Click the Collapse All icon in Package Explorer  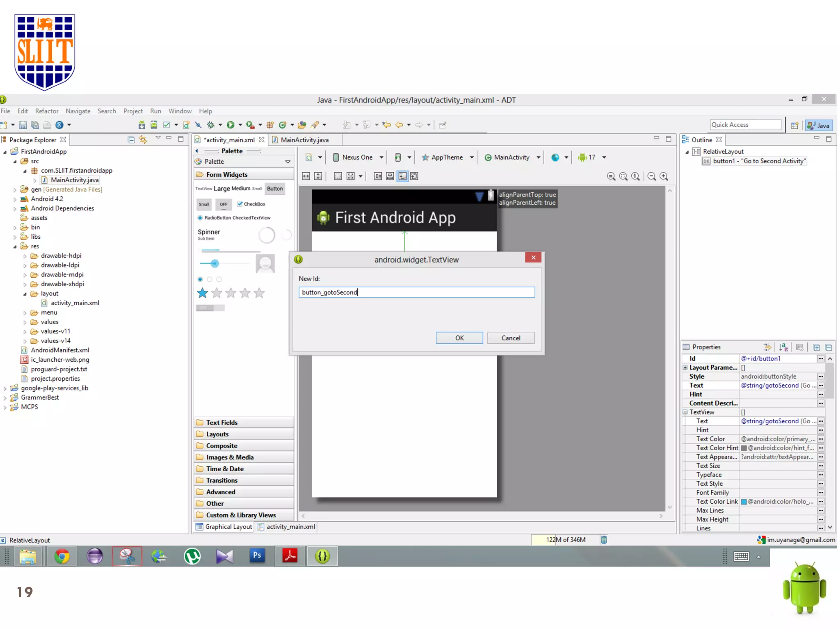(131, 140)
